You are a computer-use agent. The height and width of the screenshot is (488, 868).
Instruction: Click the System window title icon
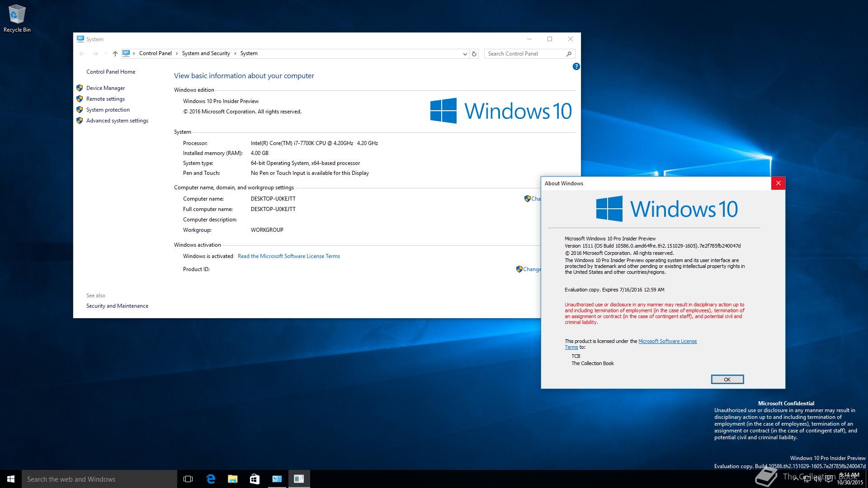point(80,39)
